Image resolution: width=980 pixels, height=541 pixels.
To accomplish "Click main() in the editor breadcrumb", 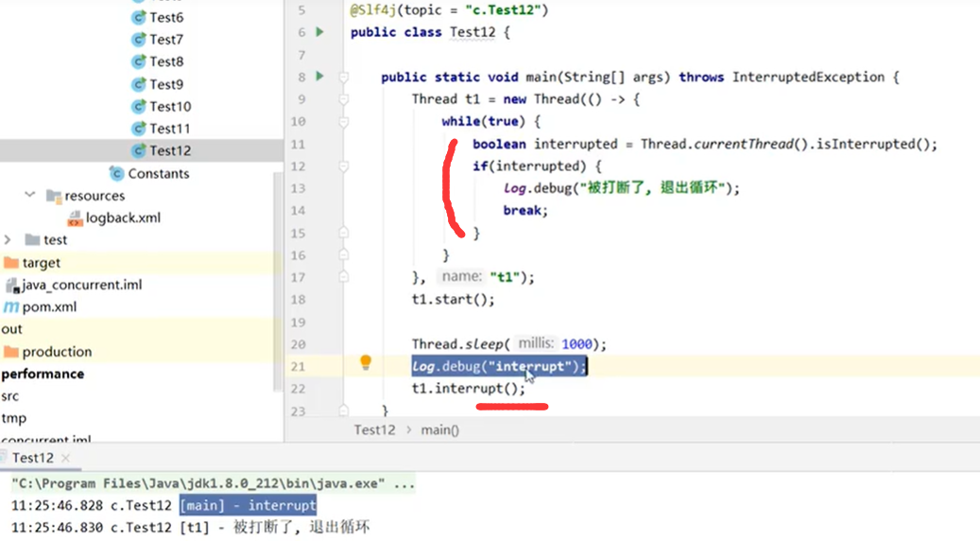I will coord(440,429).
